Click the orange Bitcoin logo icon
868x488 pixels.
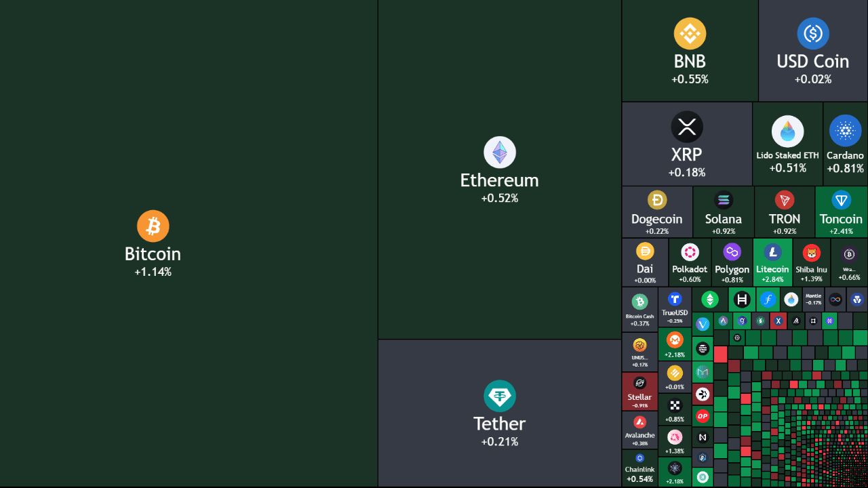point(153,226)
